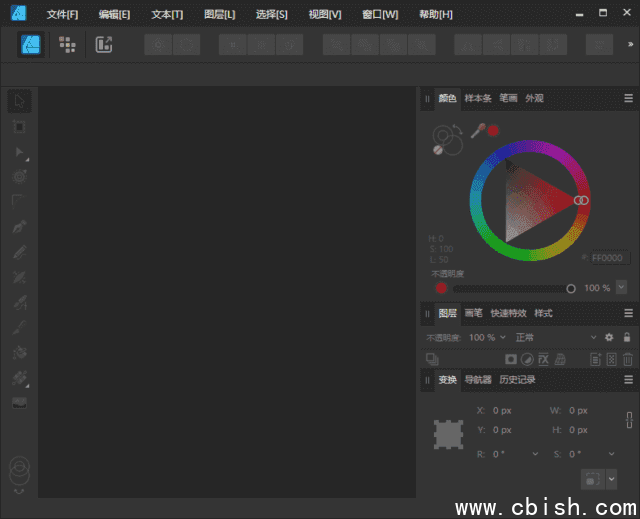Pick the Fill tool with paint bucket

tap(19, 353)
